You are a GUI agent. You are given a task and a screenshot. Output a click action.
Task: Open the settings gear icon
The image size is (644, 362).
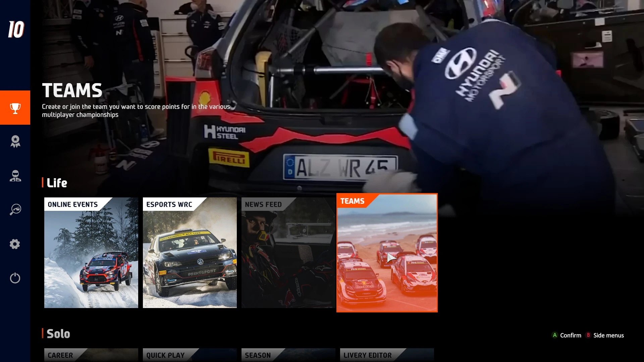[15, 244]
